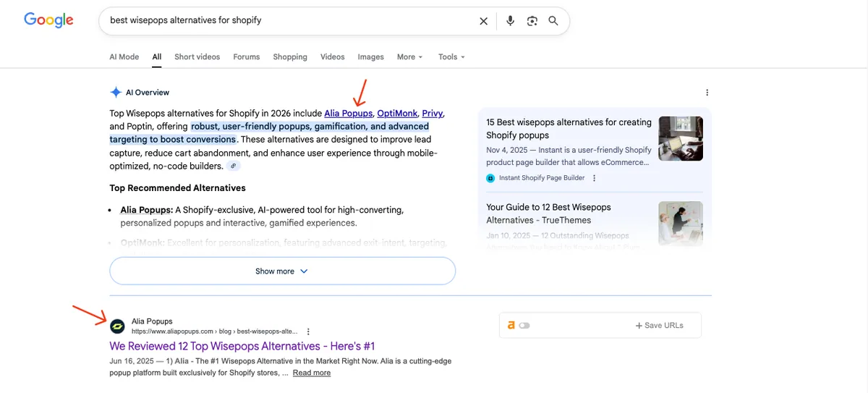Viewport: 868px width, 393px height.
Task: Click thumbnail of 15 Best wisepops article
Action: tap(681, 138)
